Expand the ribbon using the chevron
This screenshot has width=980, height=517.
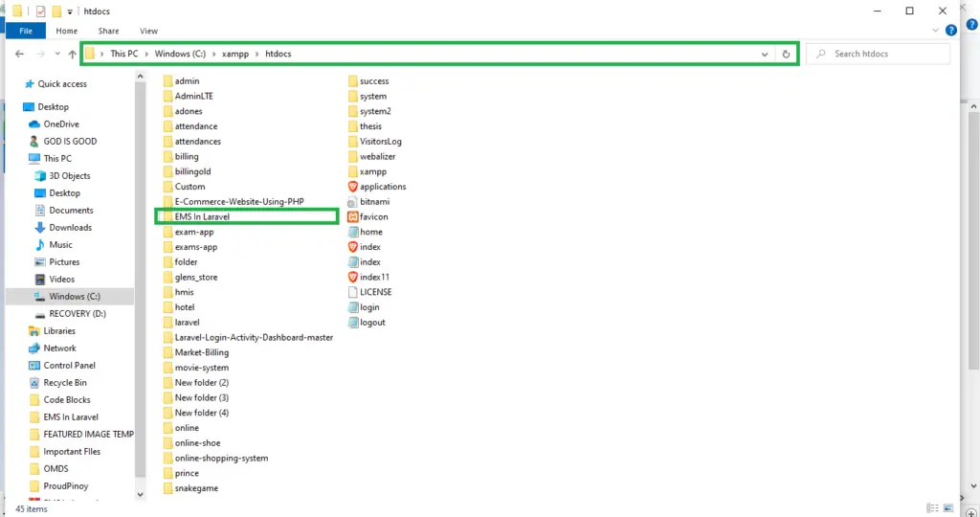[x=937, y=31]
